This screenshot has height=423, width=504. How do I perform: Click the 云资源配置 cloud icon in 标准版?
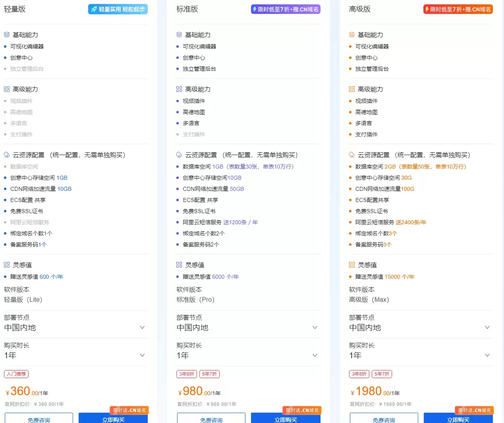(x=179, y=155)
